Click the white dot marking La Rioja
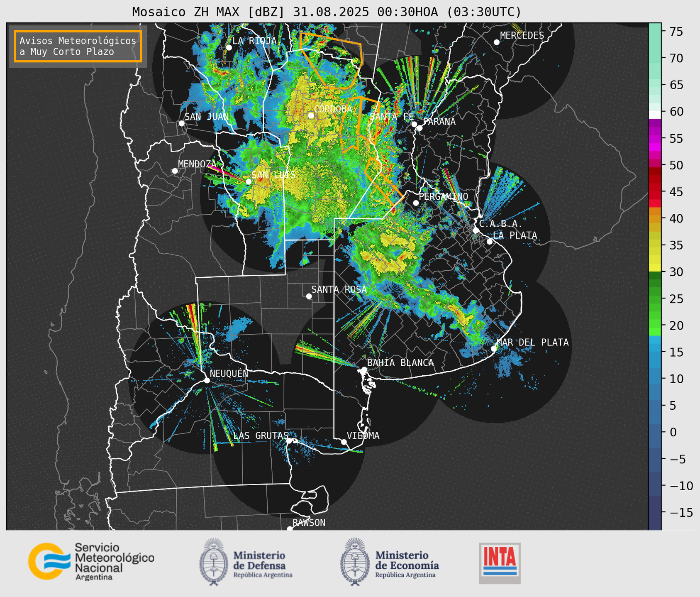Screen dimensions: 700x597 click(x=229, y=47)
